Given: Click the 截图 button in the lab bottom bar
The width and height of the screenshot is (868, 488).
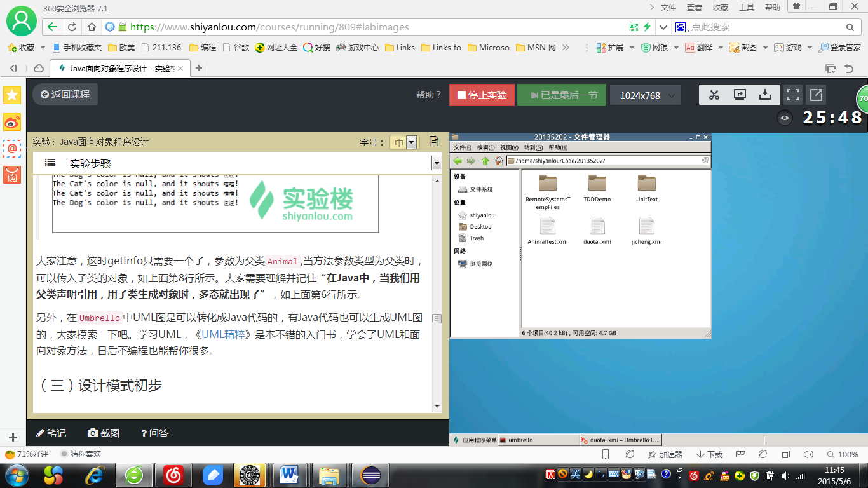Looking at the screenshot, I should coord(104,433).
